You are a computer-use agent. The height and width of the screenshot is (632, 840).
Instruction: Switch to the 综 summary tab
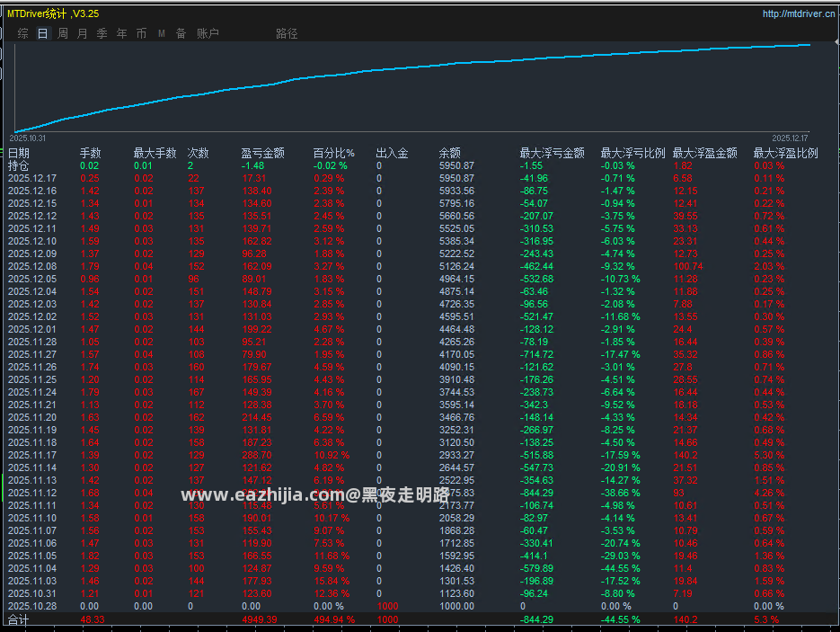point(22,33)
